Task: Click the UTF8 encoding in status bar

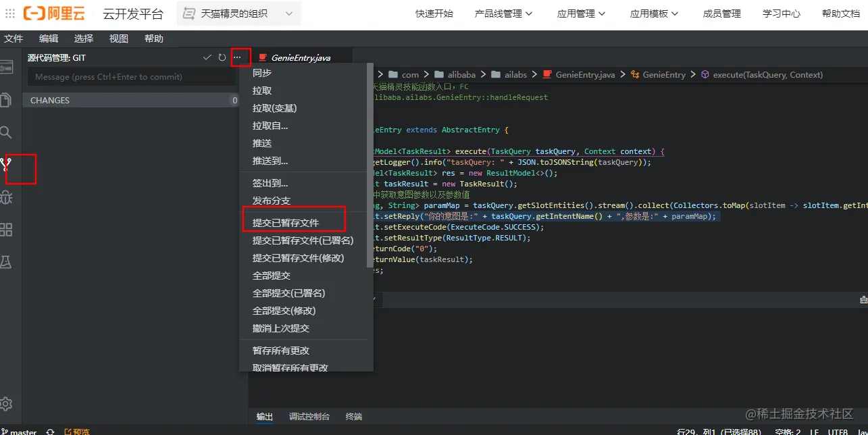Action: point(838,432)
